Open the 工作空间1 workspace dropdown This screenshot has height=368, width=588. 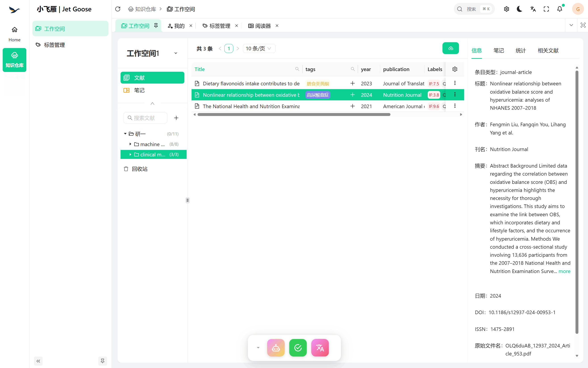pos(175,53)
